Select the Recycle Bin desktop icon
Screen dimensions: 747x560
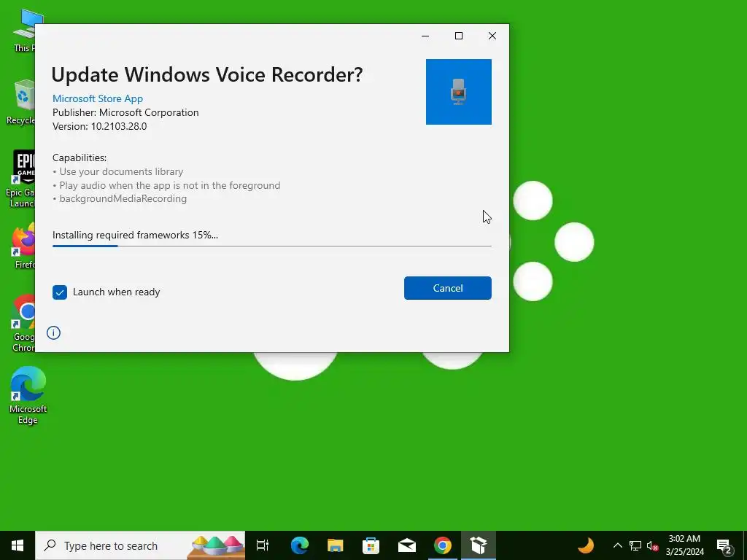click(x=21, y=102)
